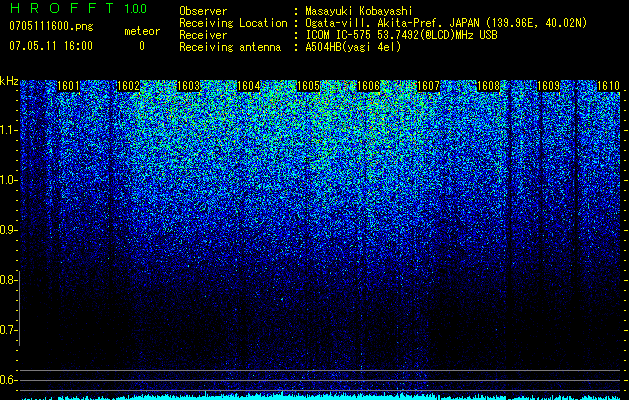
Task: Click the 'Observer' field label
Action: [203, 11]
